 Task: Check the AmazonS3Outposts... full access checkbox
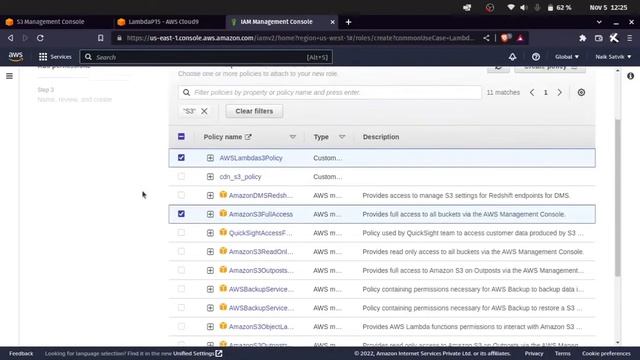coord(181,270)
